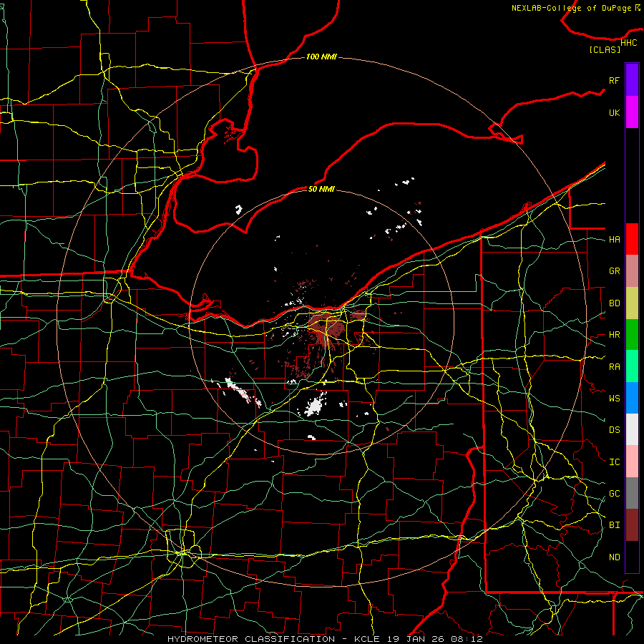Select the BD yellow legend swatch

click(632, 303)
